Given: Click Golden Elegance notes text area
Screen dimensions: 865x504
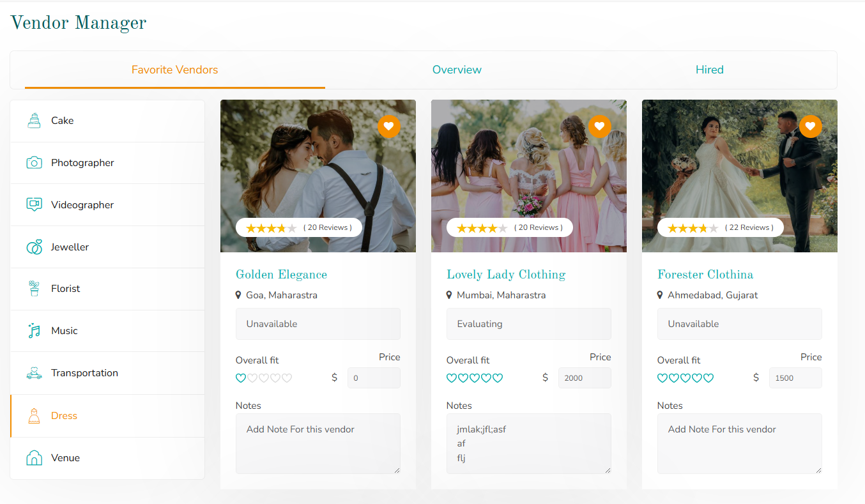Looking at the screenshot, I should pos(318,443).
